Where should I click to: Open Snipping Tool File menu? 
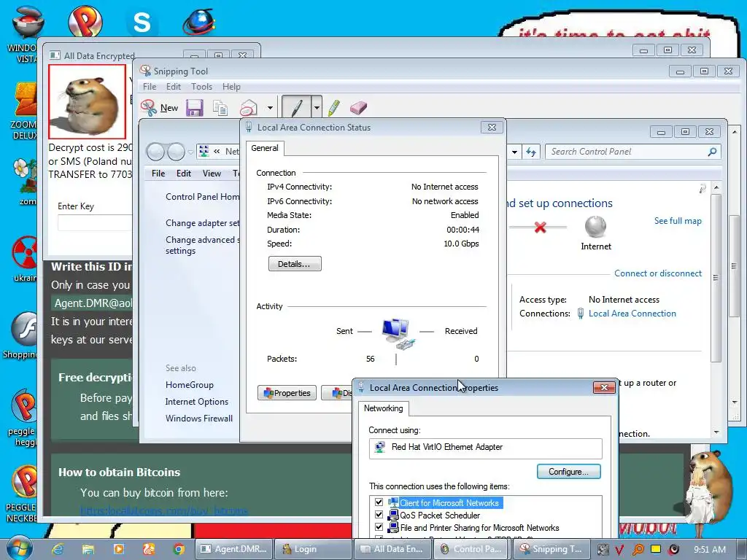point(150,87)
